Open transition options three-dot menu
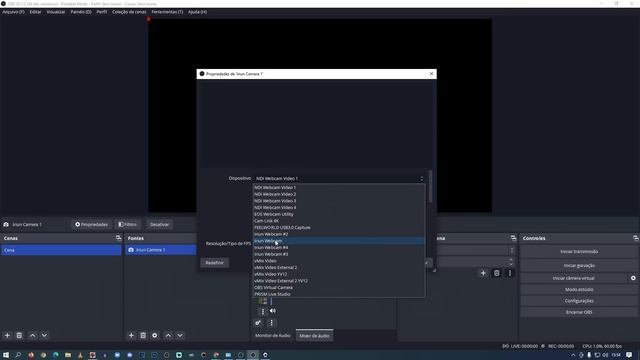Screen dimensions: 640x360 coord(509,273)
